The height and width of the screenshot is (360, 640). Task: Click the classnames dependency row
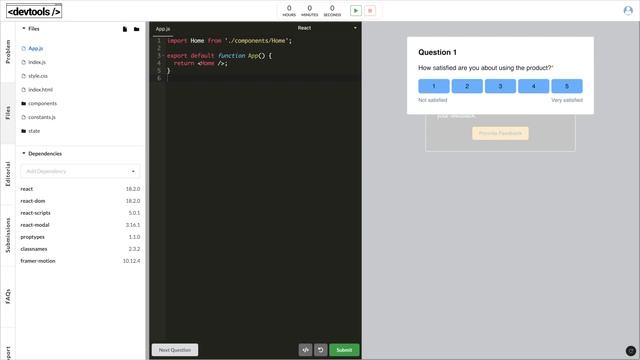(80, 249)
